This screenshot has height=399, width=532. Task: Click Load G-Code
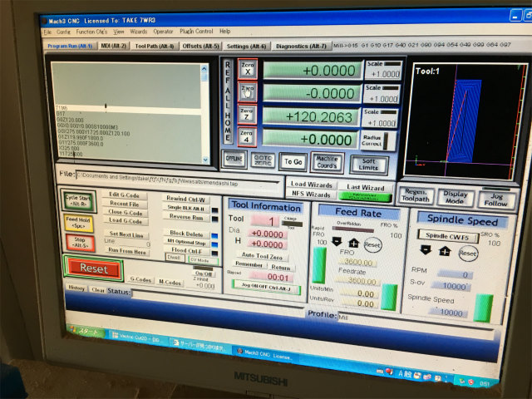click(x=126, y=221)
